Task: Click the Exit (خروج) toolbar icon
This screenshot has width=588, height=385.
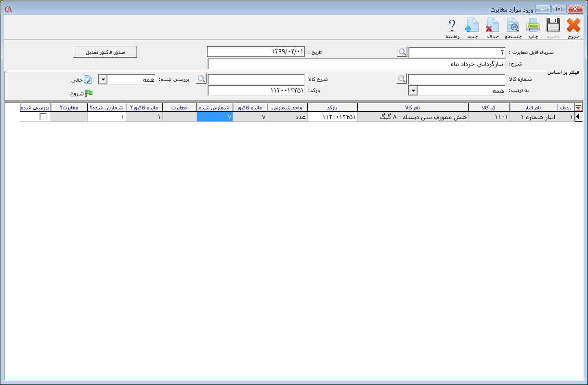Action: (x=573, y=26)
